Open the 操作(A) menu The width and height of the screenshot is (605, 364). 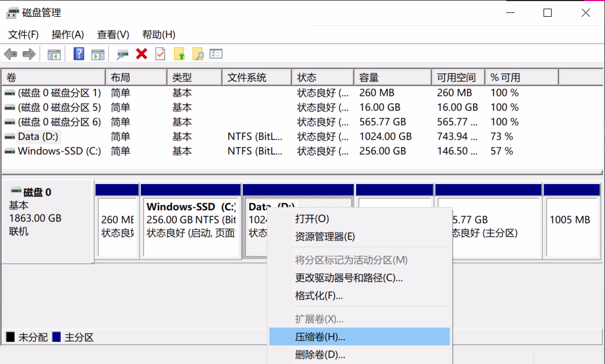pyautogui.click(x=67, y=35)
